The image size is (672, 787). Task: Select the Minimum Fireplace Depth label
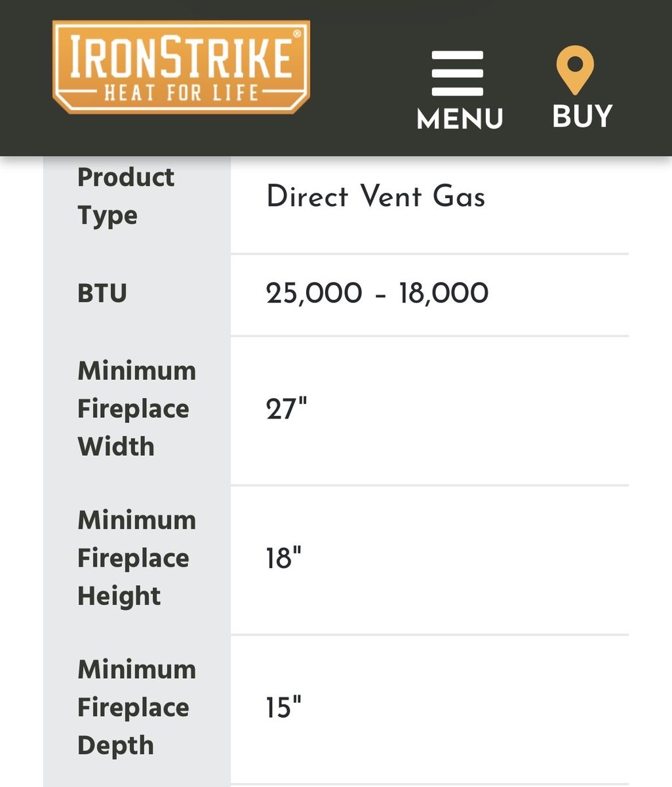click(x=136, y=708)
